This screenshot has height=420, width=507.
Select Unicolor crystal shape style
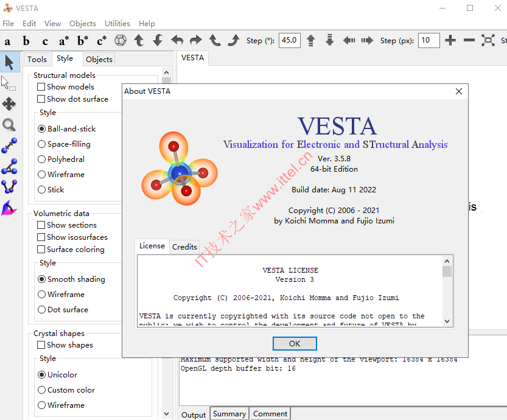tap(42, 375)
